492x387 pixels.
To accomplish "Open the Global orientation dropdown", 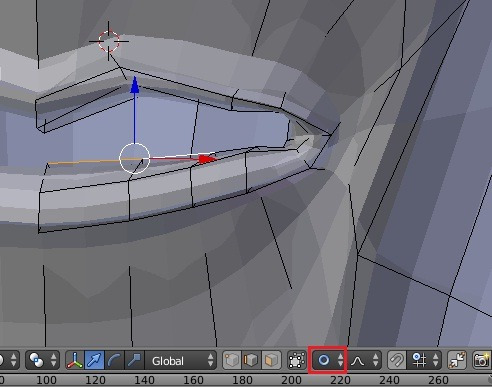I will coord(181,360).
